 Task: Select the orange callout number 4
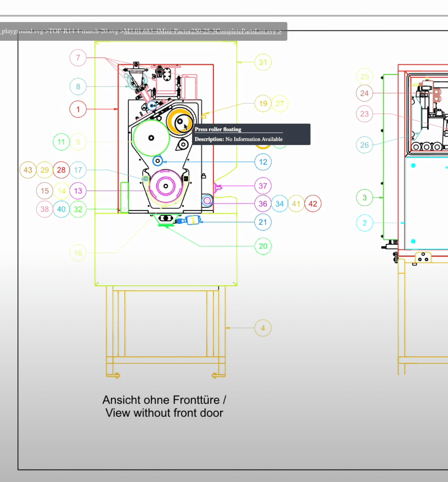coord(263,328)
